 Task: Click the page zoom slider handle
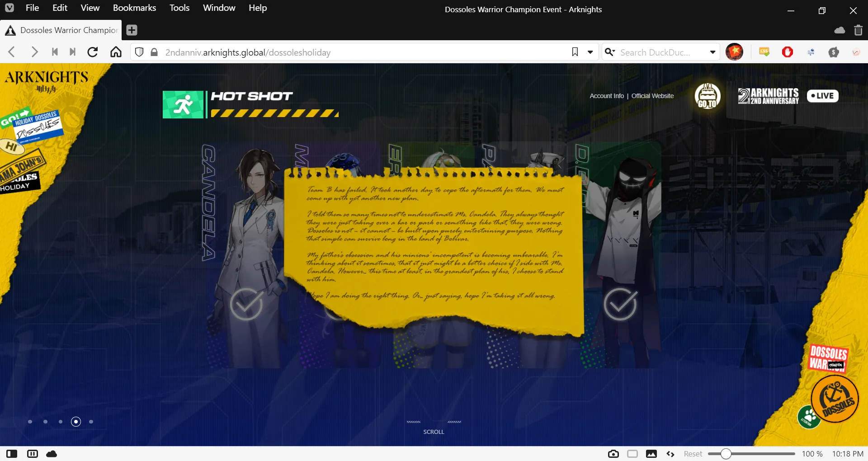click(x=726, y=454)
